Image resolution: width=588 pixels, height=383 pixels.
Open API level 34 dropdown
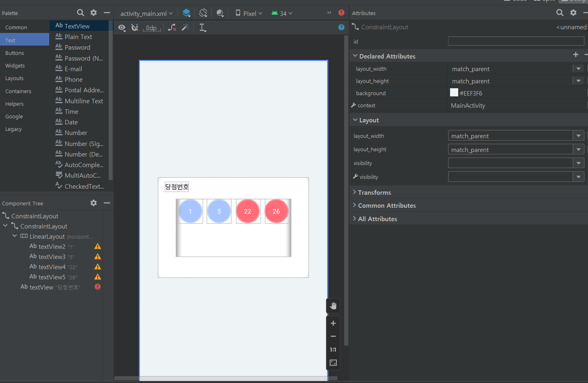[x=282, y=13]
